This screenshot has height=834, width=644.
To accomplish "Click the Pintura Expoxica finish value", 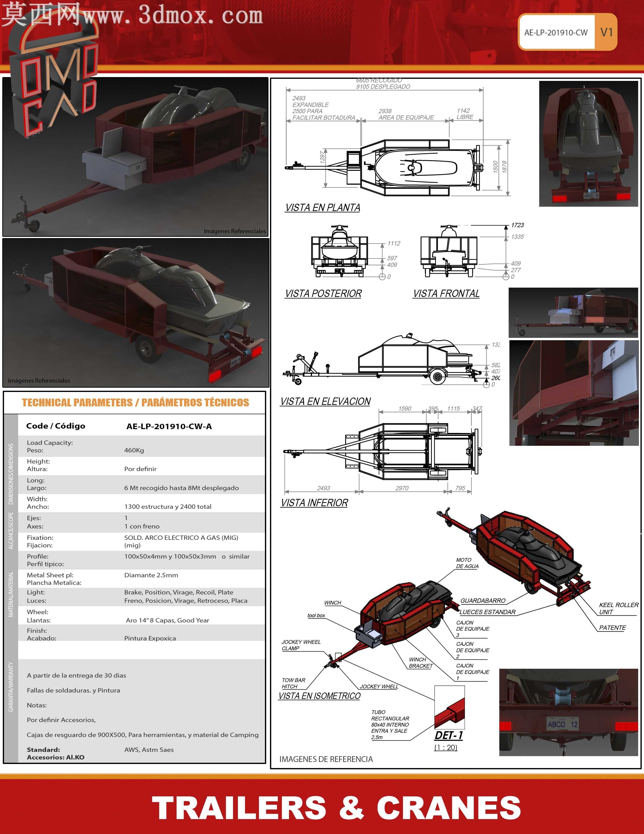I will (150, 638).
